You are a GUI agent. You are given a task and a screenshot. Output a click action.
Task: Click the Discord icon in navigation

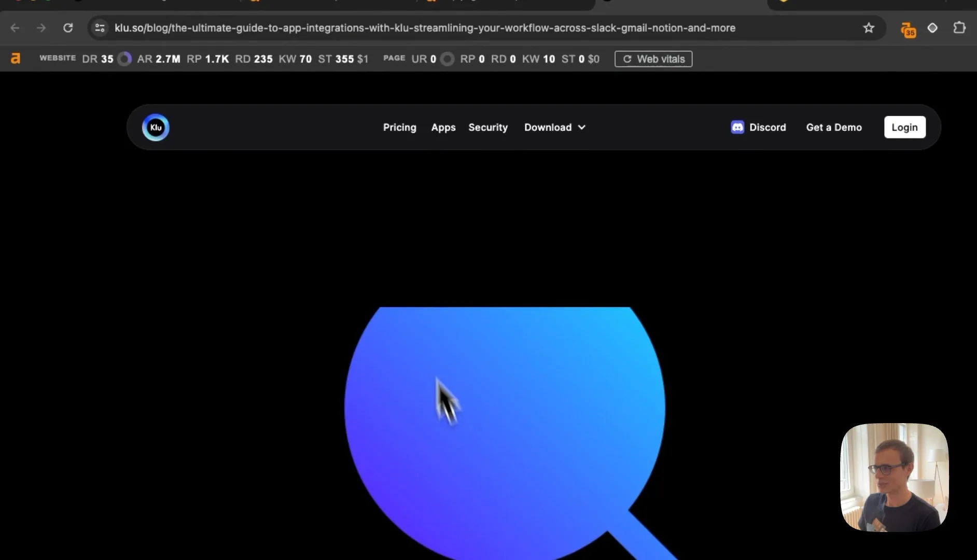coord(737,128)
